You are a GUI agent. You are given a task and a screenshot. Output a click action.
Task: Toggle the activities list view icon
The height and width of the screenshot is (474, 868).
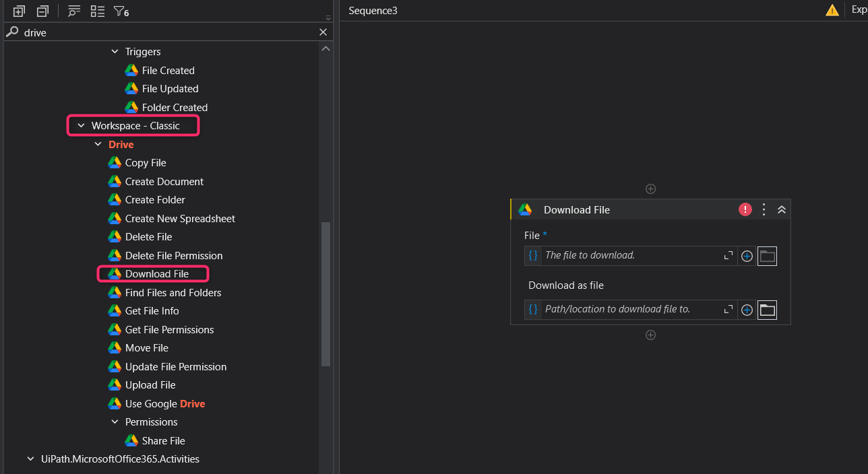[98, 11]
